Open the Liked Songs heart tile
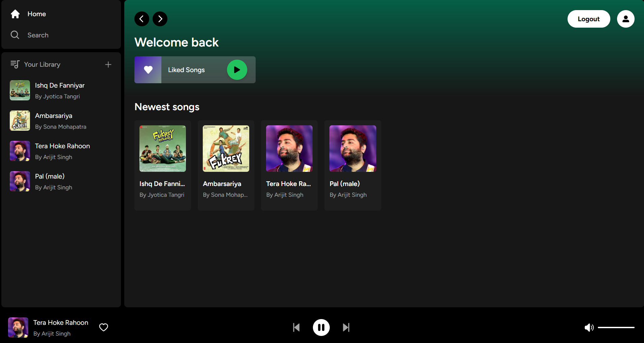Screen dimensions: 644x343 tap(148, 70)
